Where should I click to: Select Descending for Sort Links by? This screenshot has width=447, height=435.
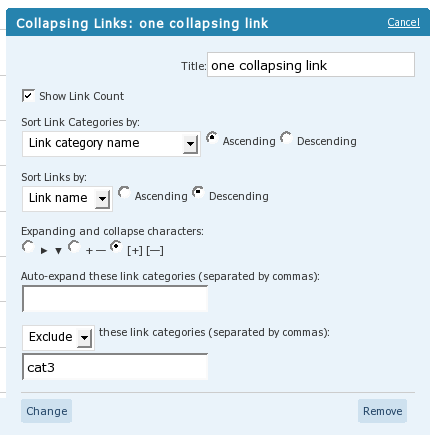198,192
